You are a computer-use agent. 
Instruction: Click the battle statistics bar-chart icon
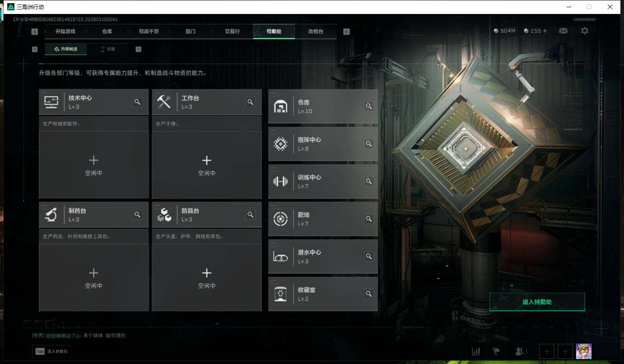[x=476, y=351]
